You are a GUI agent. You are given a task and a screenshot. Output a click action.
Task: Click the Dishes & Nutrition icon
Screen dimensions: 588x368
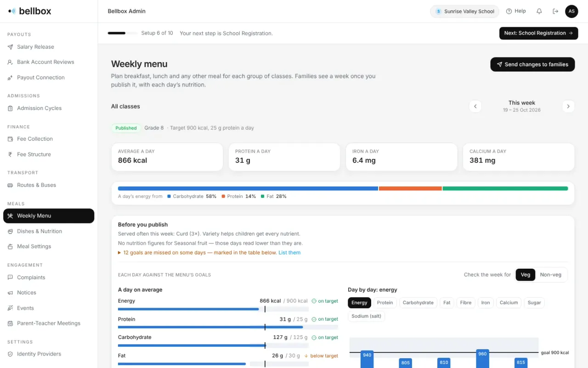[10, 231]
